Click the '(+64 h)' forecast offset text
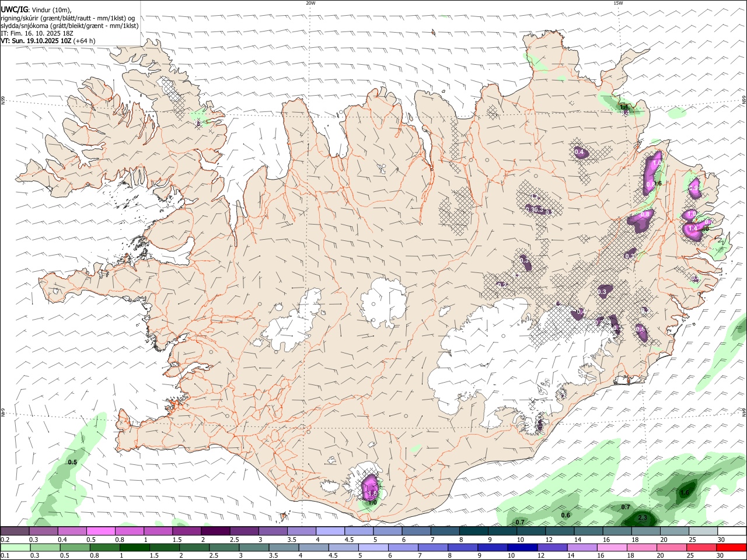Screen dimensions: 747x560 click(x=85, y=41)
